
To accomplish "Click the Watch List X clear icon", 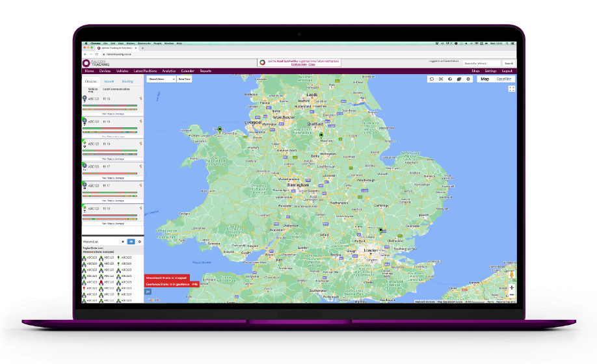I will (123, 242).
